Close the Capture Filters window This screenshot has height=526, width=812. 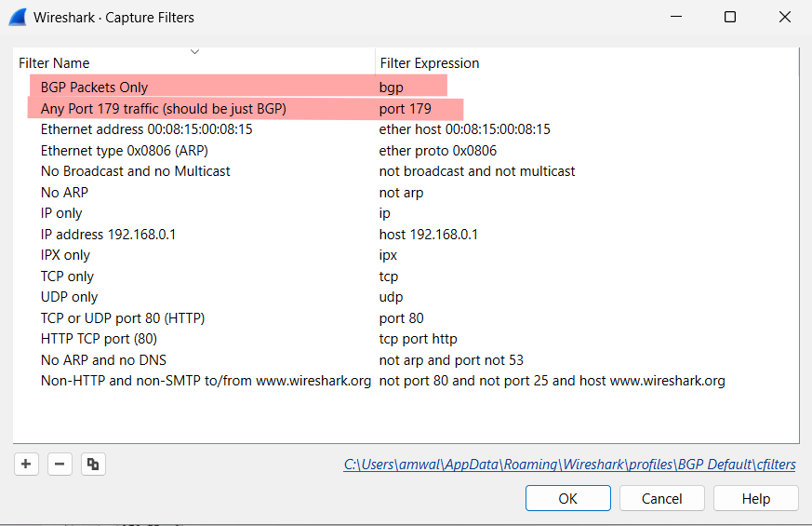[785, 17]
